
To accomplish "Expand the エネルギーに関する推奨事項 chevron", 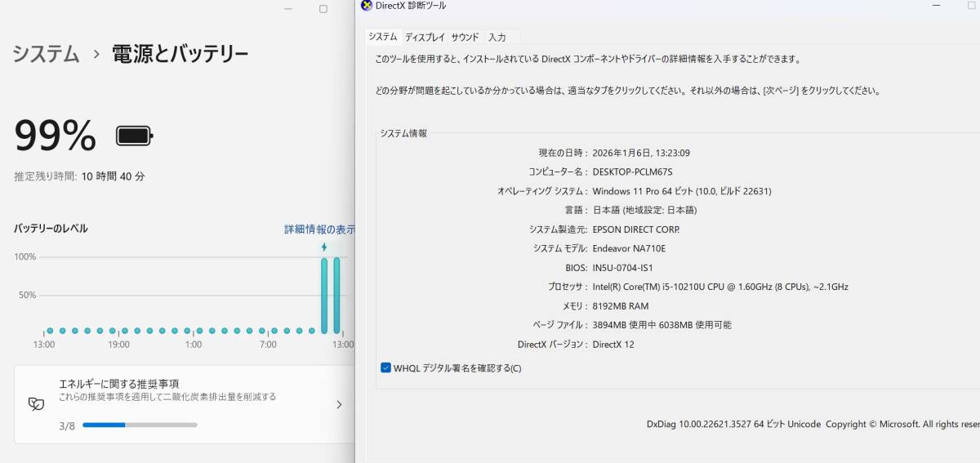I will coord(339,404).
